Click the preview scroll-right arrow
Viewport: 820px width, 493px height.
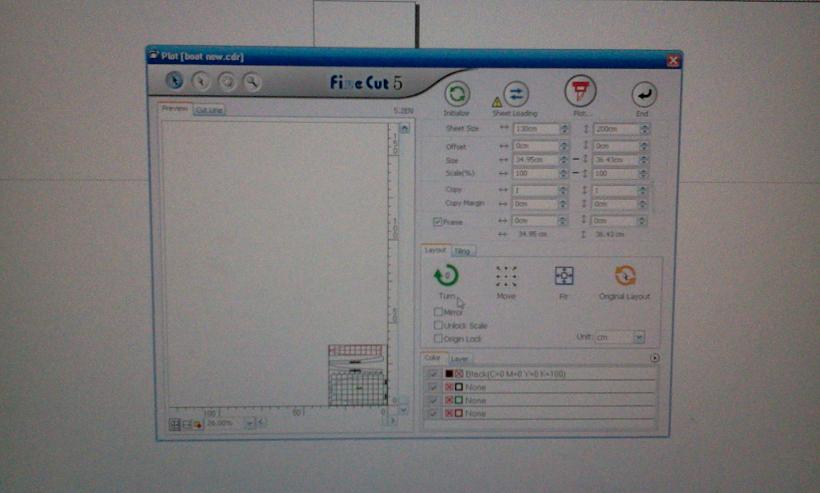pyautogui.click(x=393, y=420)
